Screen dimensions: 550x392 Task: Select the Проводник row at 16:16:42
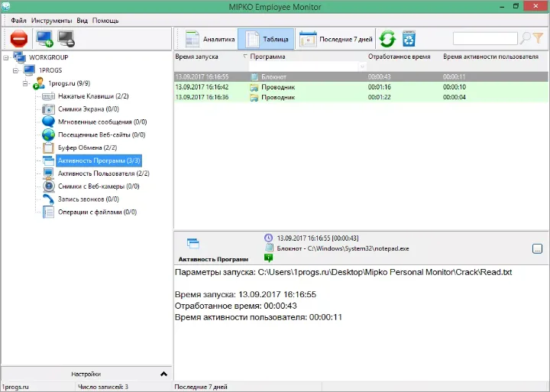pos(361,87)
